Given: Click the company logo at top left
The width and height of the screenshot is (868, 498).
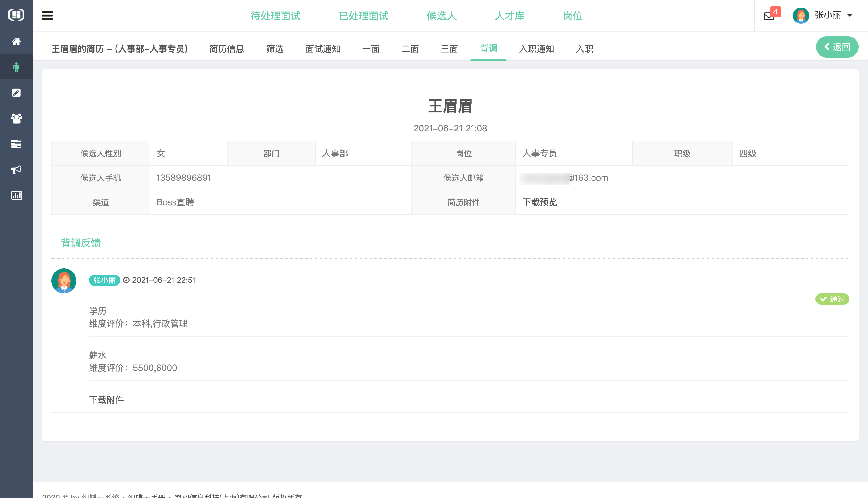Looking at the screenshot, I should point(16,15).
